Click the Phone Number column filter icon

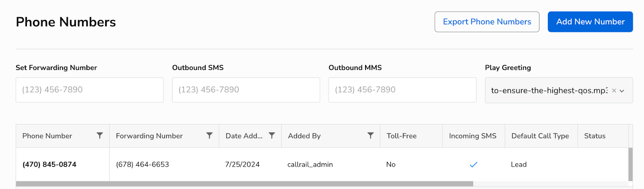[x=100, y=136]
